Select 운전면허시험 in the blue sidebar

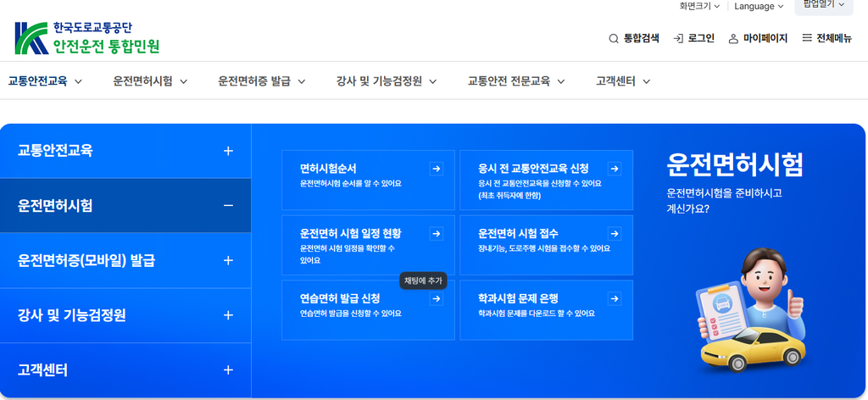(125, 206)
